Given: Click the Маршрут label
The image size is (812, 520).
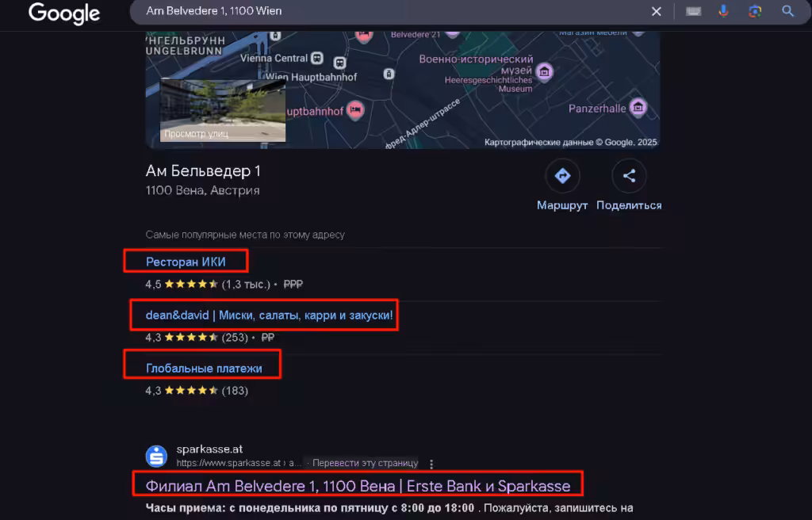Looking at the screenshot, I should tap(562, 205).
